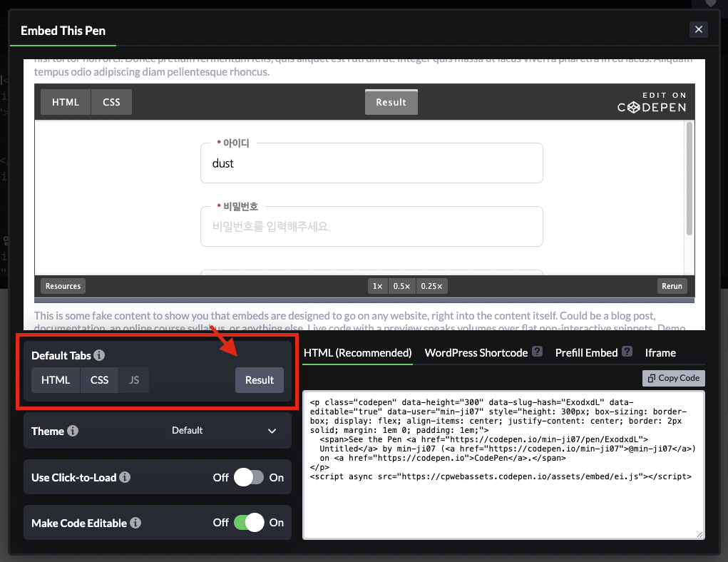Open the Theme info icon

(x=73, y=431)
